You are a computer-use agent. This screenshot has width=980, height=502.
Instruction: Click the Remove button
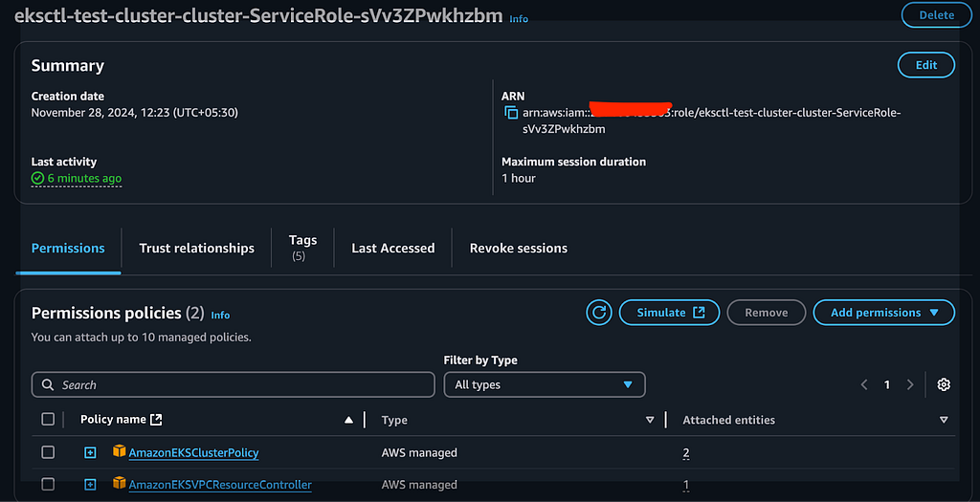coord(767,313)
